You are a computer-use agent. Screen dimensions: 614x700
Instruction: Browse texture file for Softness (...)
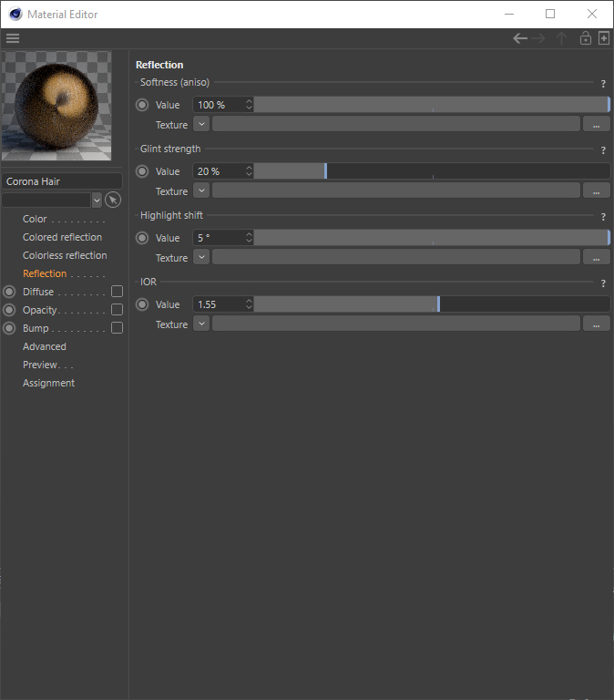pyautogui.click(x=596, y=124)
